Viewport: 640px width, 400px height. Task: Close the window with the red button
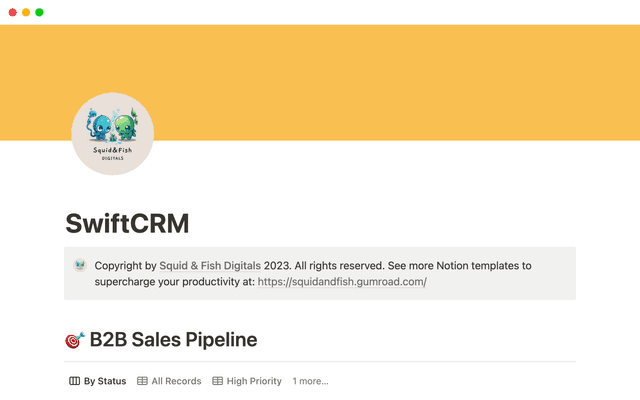point(11,12)
